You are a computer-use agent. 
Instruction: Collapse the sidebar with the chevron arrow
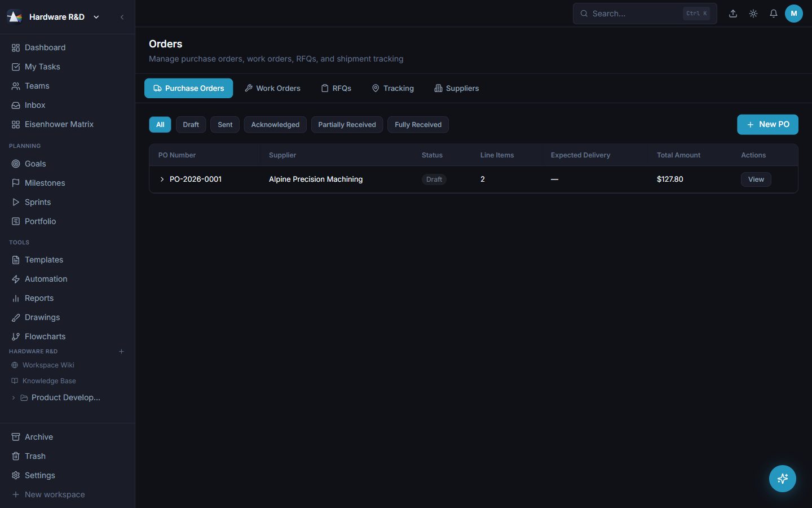click(x=122, y=17)
